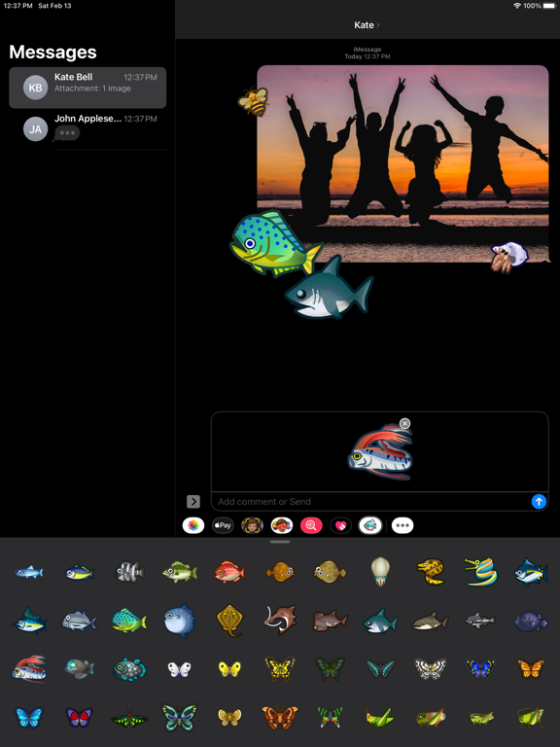
Task: Pick the saw shark sticker
Action: (280, 621)
